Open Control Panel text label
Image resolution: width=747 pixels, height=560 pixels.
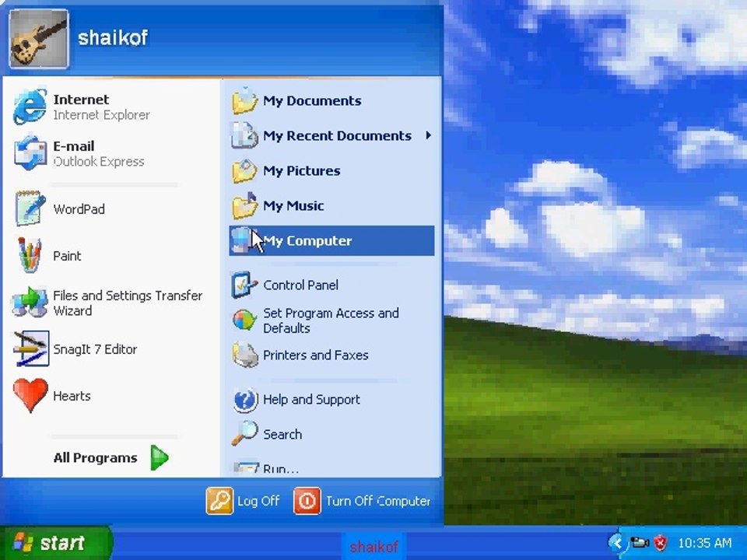point(300,285)
